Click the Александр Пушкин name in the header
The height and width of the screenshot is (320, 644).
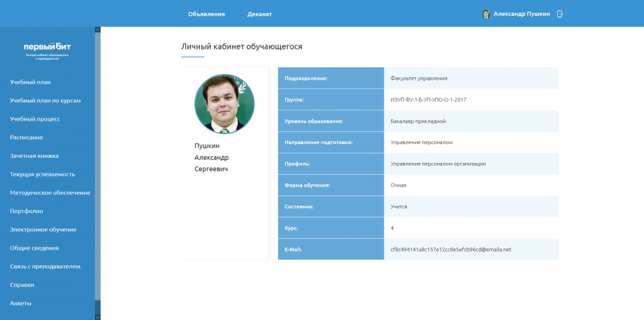point(521,14)
